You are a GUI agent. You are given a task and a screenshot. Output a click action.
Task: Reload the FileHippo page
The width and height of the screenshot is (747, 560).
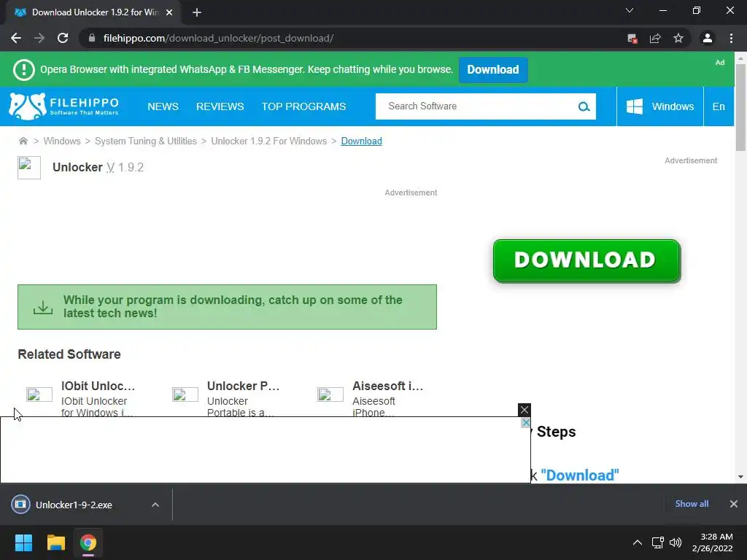[x=63, y=38]
